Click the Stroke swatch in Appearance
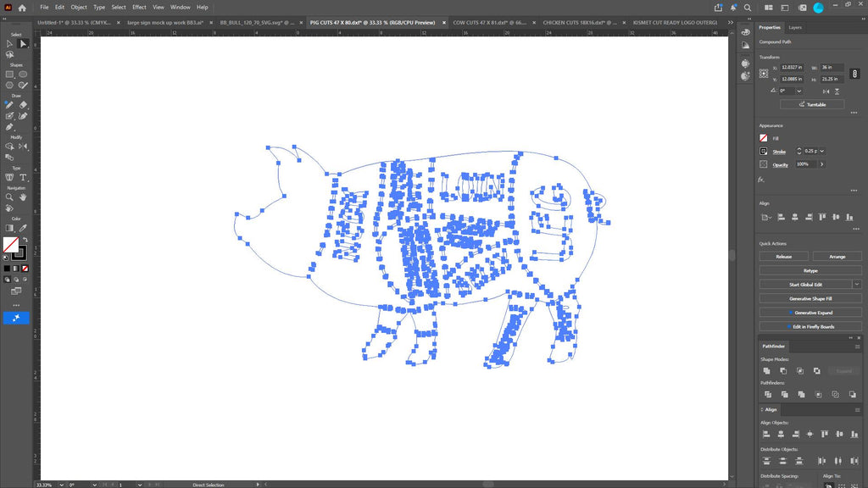Screen dimensions: 868x488 point(764,151)
